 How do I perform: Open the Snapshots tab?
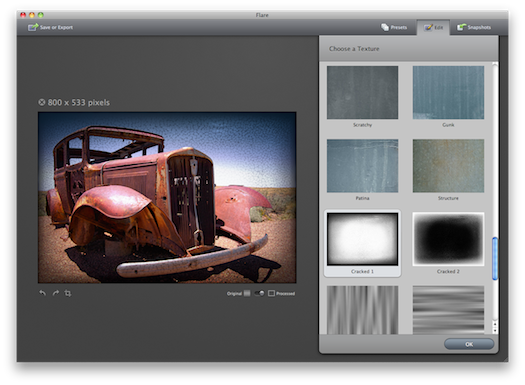pos(474,27)
